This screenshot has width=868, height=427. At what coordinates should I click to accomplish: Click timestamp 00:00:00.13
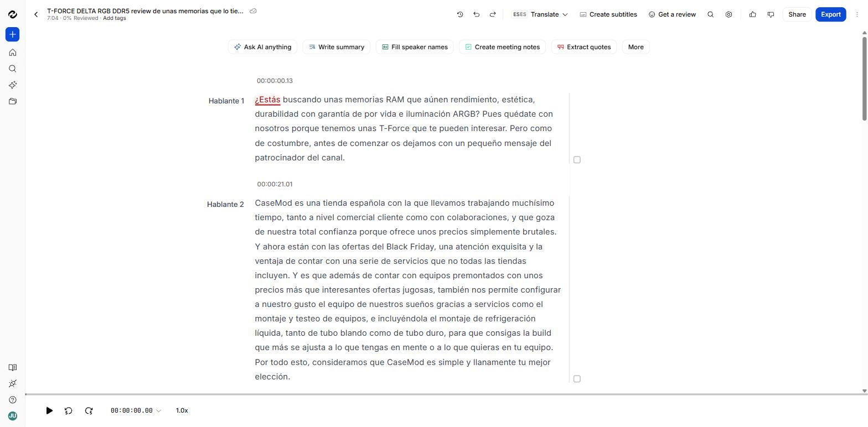pos(275,81)
